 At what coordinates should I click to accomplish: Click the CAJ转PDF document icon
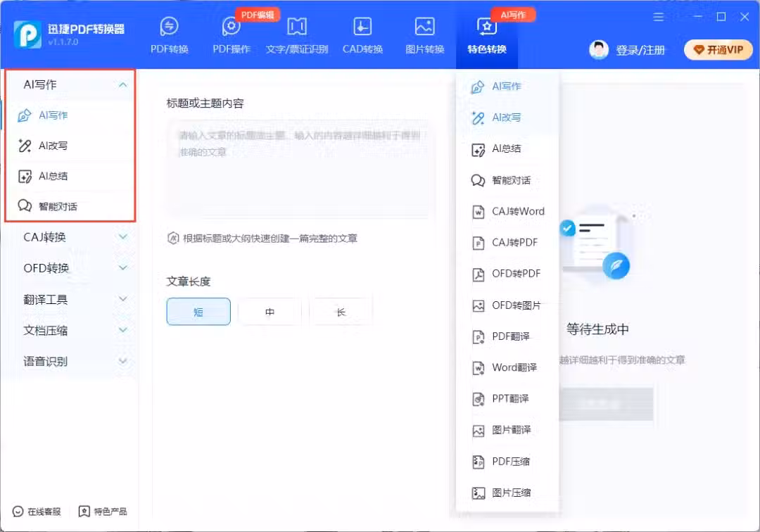479,243
